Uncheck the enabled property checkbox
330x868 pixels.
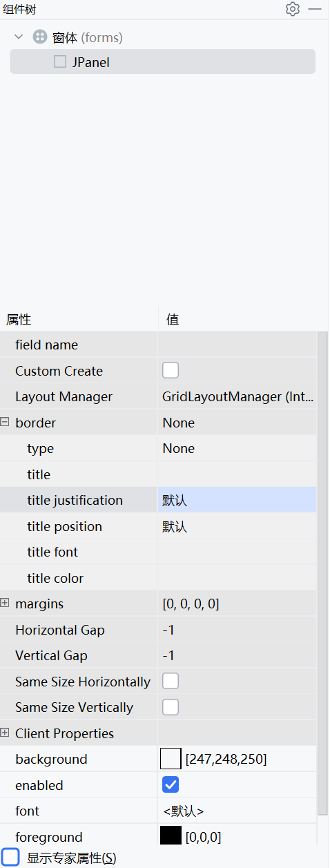[171, 784]
